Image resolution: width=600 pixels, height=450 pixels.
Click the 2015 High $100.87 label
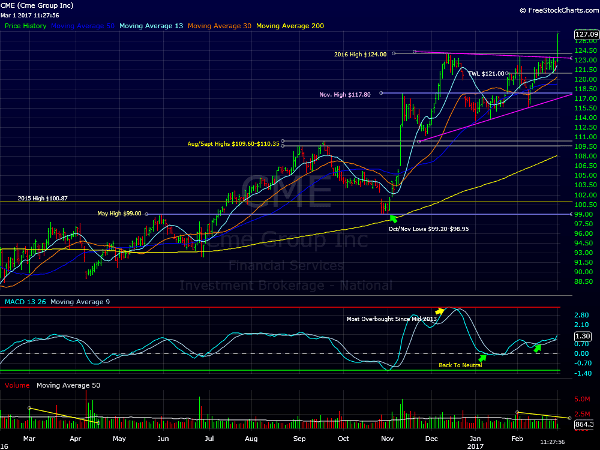point(42,198)
